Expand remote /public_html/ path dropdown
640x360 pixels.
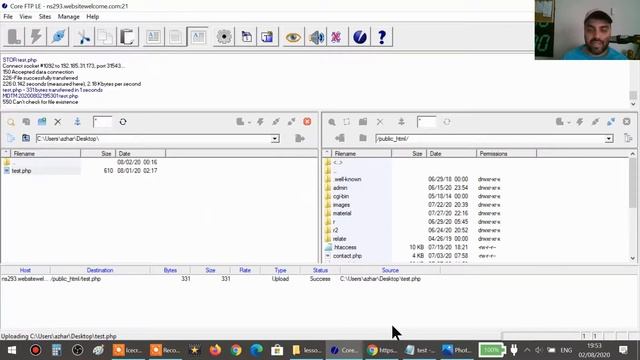pyautogui.click(x=609, y=139)
